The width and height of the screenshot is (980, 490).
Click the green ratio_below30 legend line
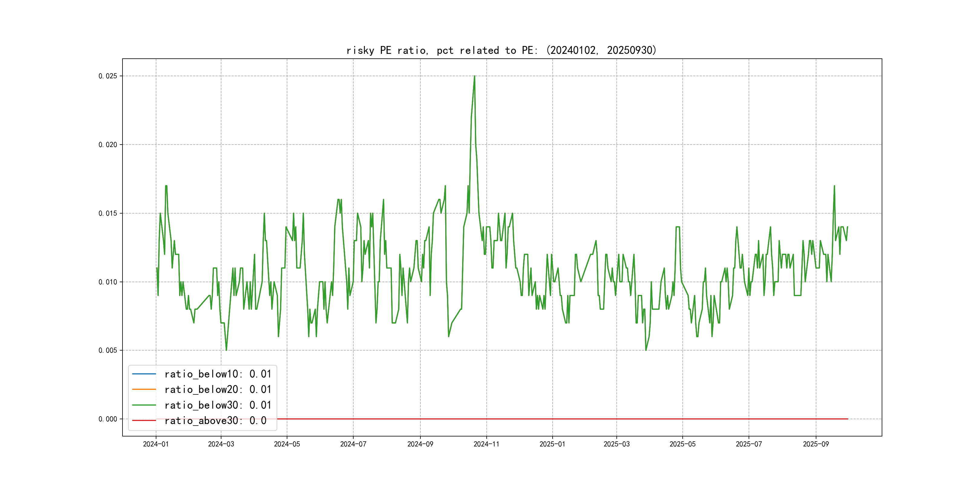point(144,405)
